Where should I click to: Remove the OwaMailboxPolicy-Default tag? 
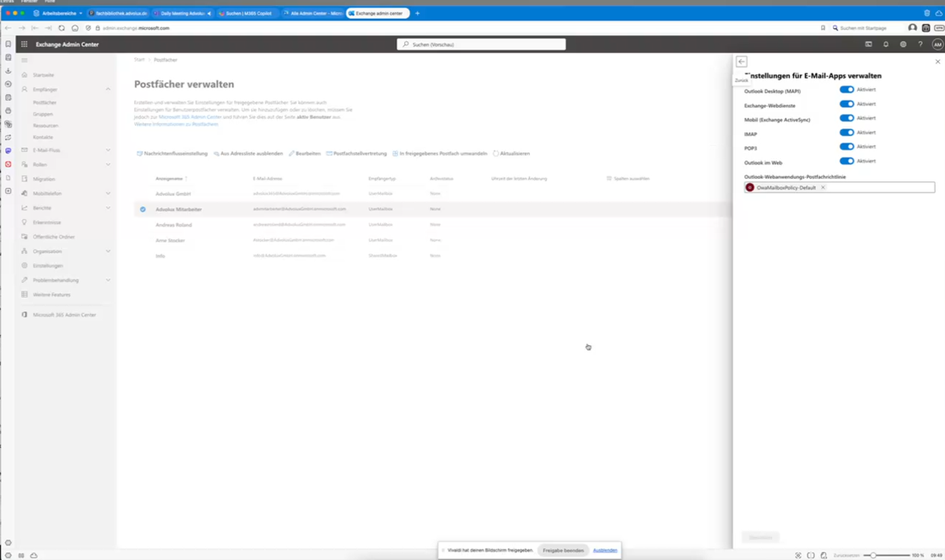click(823, 187)
